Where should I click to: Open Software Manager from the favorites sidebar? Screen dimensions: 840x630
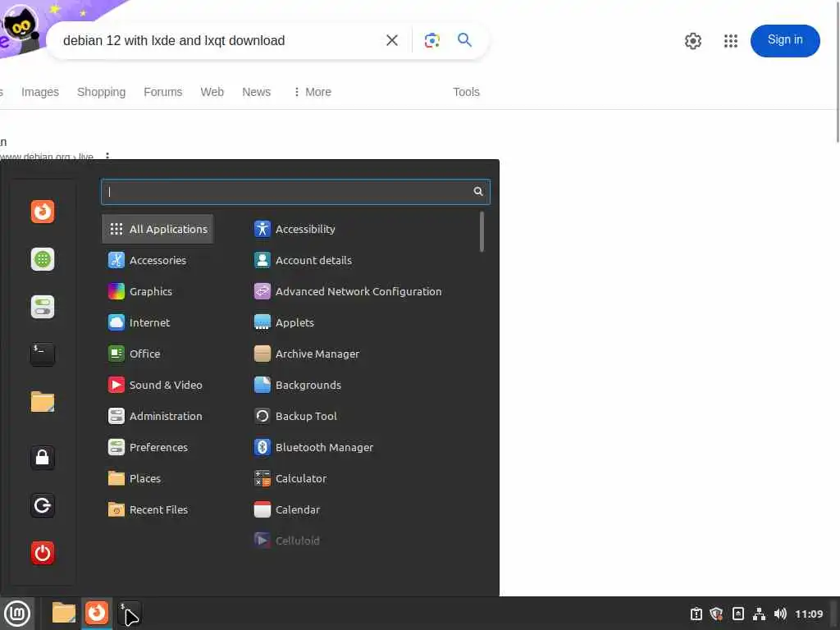43,259
